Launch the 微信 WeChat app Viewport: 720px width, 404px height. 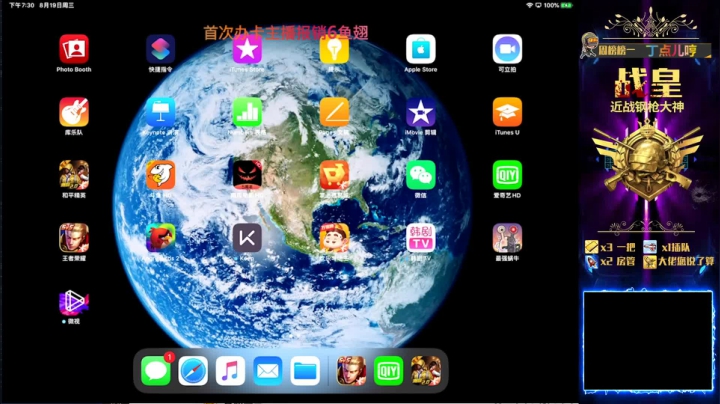[x=421, y=174]
